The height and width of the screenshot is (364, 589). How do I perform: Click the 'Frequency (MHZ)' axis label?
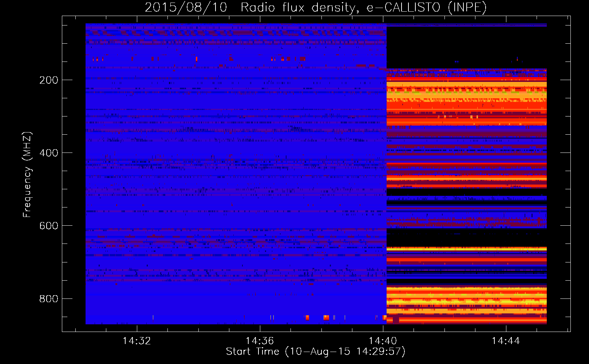pos(27,175)
